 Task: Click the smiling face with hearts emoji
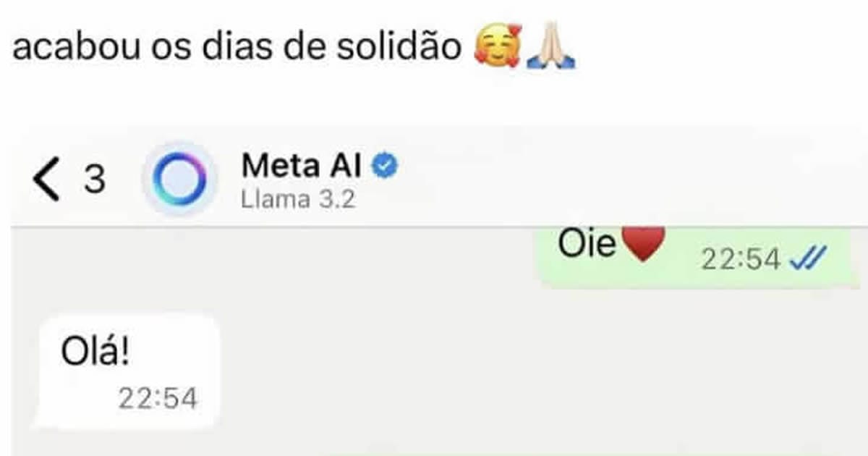click(x=497, y=48)
